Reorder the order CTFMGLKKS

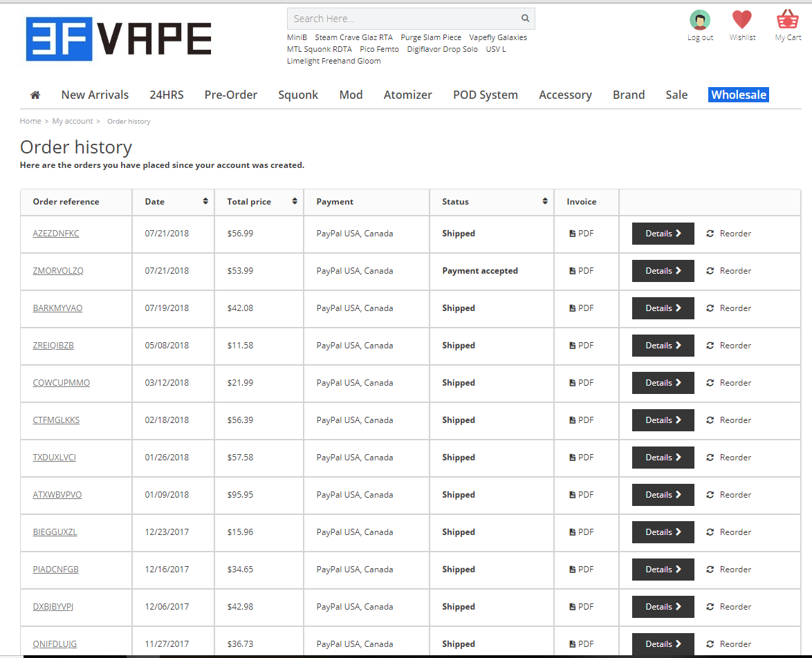tap(728, 420)
